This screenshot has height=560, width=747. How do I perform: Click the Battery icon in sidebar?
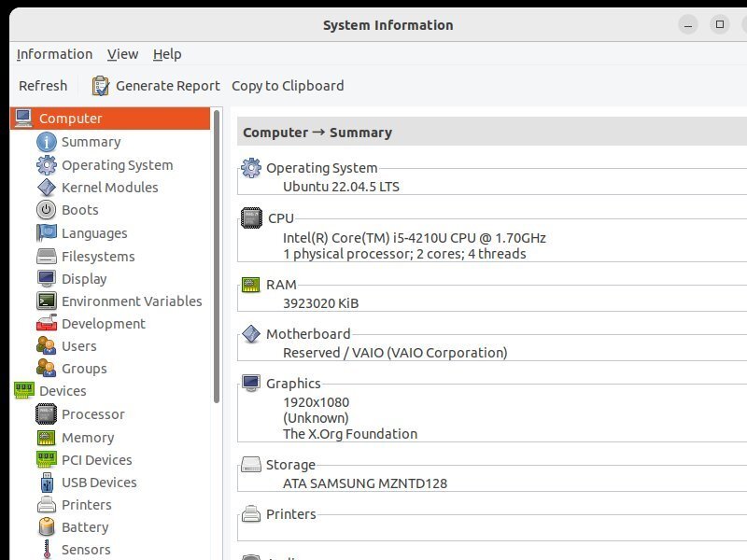pos(47,527)
